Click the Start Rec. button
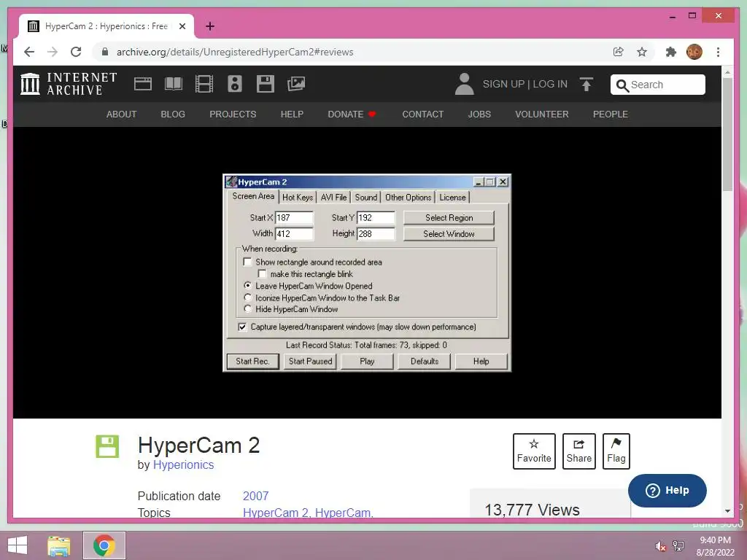 click(x=252, y=361)
